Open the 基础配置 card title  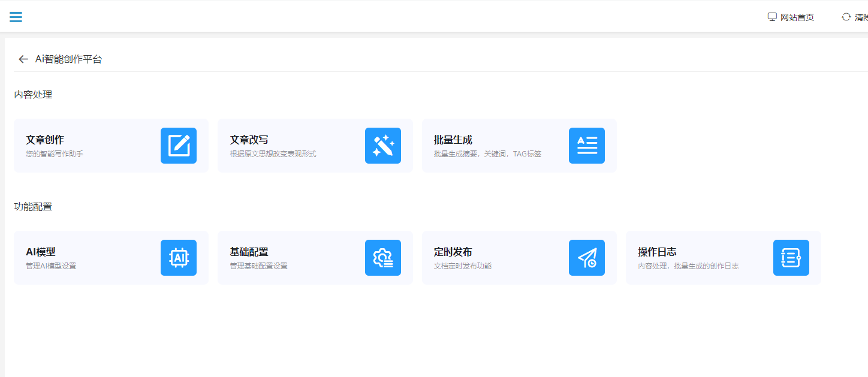pyautogui.click(x=249, y=252)
